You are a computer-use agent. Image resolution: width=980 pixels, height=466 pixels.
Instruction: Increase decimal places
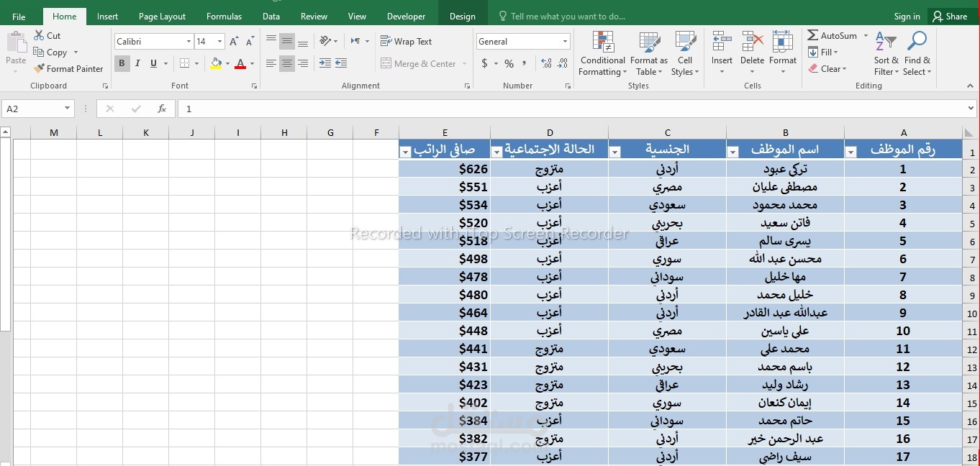point(546,63)
